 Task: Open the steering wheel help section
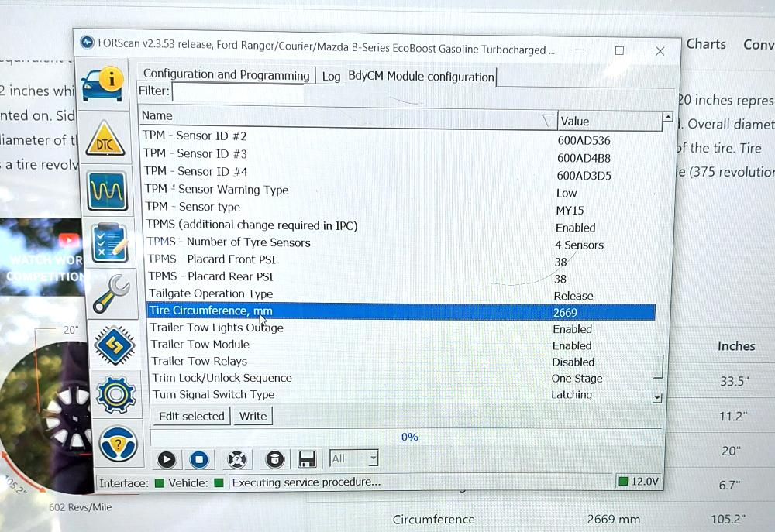point(118,443)
